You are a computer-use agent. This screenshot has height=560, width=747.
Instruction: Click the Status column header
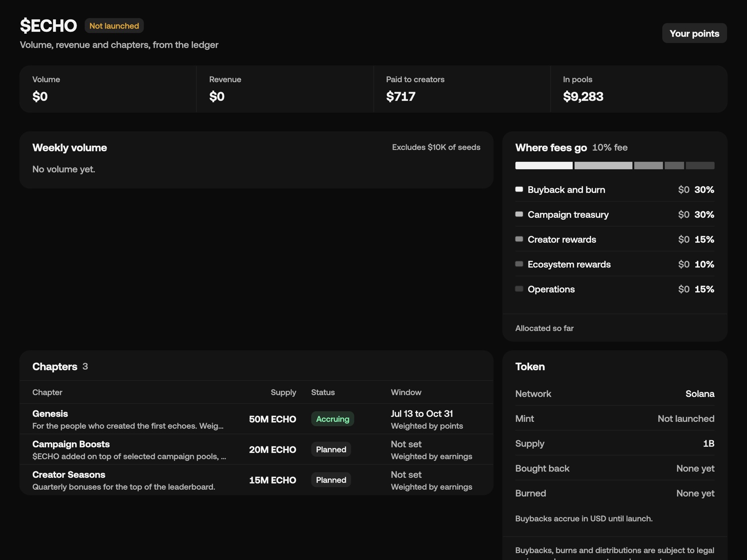(323, 392)
